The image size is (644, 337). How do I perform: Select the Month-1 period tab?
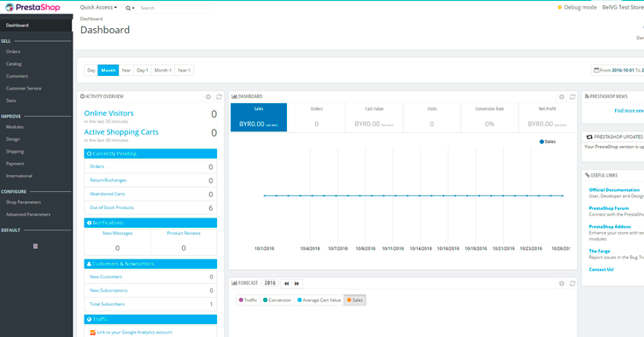(163, 70)
